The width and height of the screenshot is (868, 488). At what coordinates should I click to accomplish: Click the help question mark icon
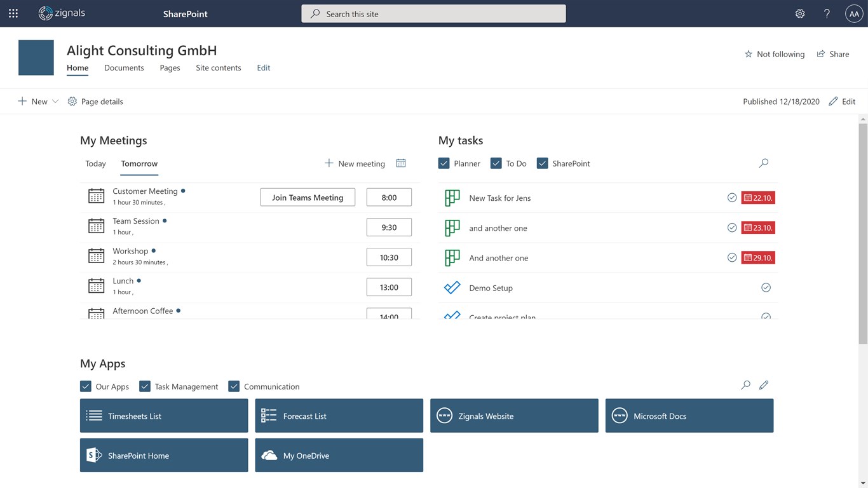[827, 13]
